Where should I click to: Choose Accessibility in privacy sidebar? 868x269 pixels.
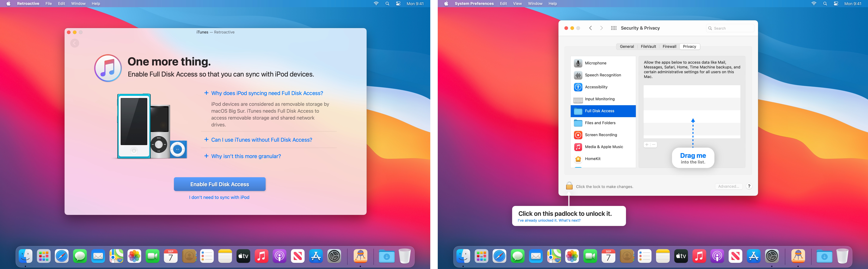596,87
